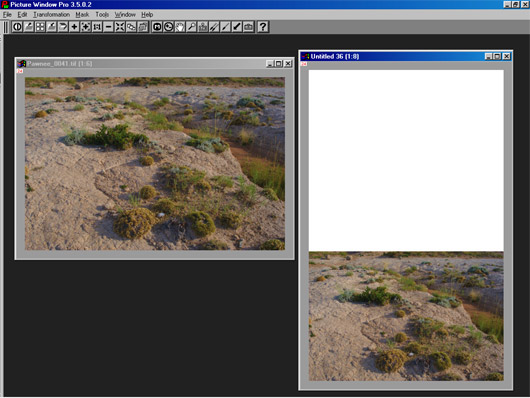This screenshot has width=530, height=398.
Task: Click the toolbox briefcase icon
Action: coord(248,27)
